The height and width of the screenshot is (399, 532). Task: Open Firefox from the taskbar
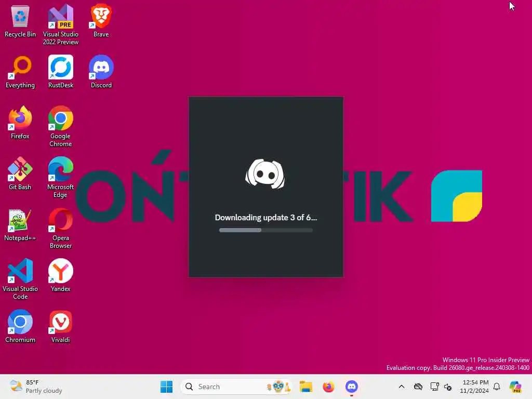[328, 387]
